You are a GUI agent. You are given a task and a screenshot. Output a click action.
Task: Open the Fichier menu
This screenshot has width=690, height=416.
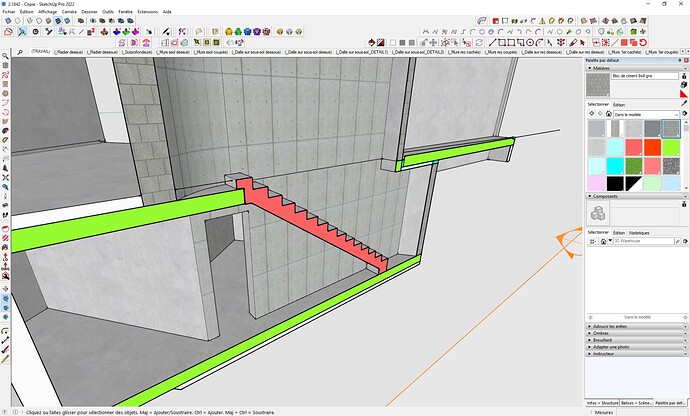point(9,12)
